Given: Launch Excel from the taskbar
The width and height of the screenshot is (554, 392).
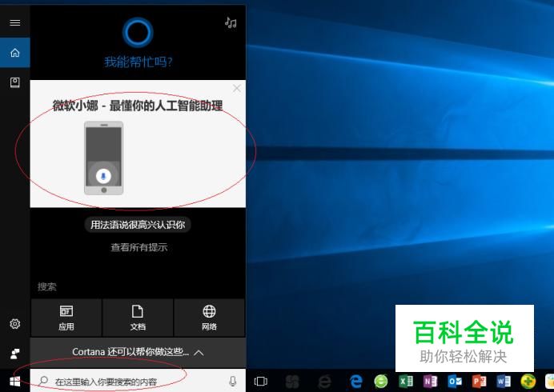Looking at the screenshot, I should pyautogui.click(x=406, y=382).
